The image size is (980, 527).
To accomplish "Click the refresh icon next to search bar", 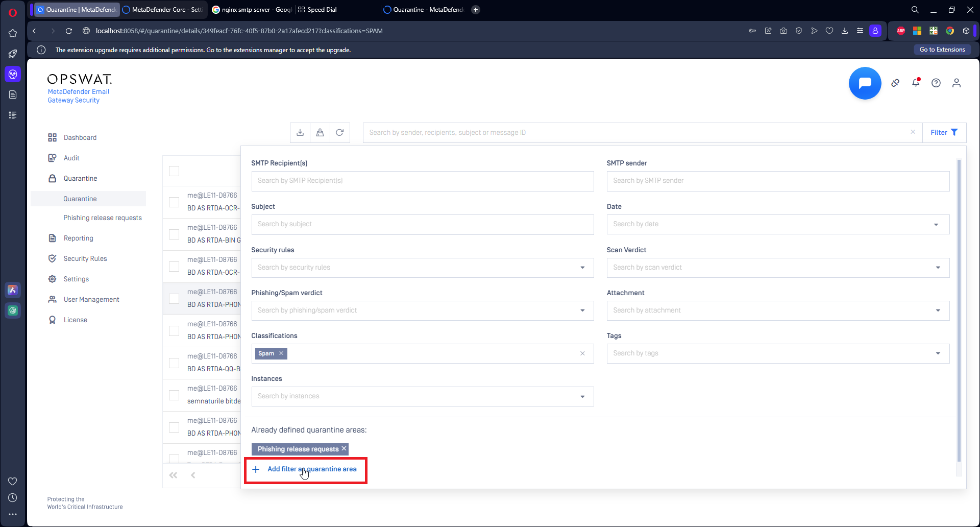I will 340,133.
